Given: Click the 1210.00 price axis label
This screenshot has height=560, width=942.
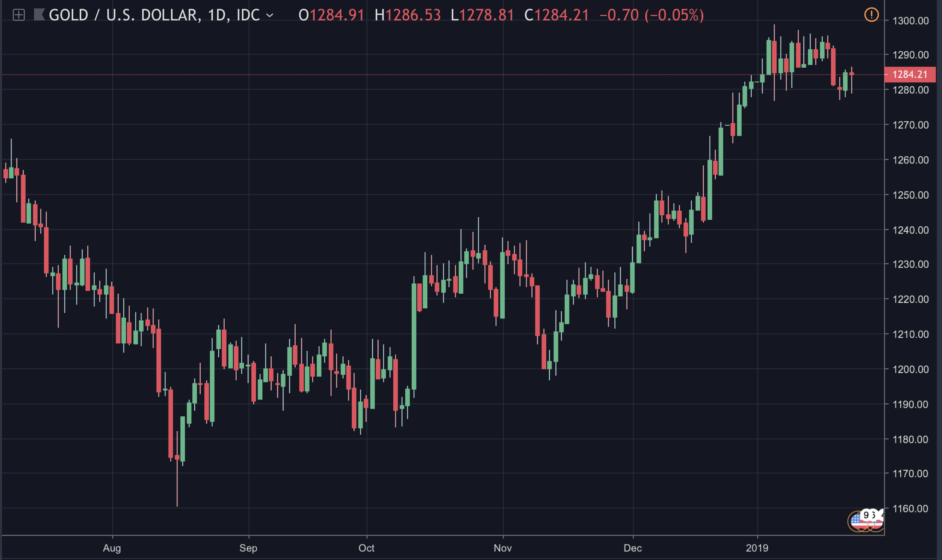Looking at the screenshot, I should tap(911, 334).
